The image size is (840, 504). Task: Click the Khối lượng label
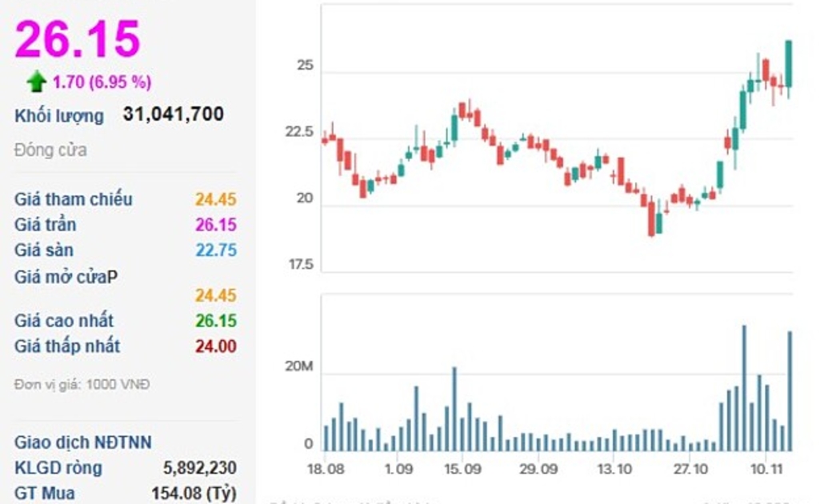pyautogui.click(x=59, y=116)
